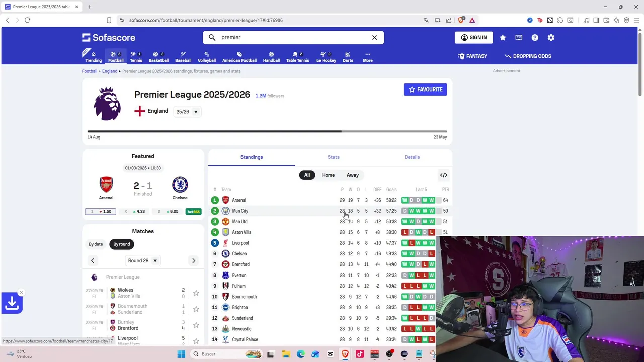Open the browser translate icon
Viewport: 644px width, 362px height.
(x=426, y=20)
